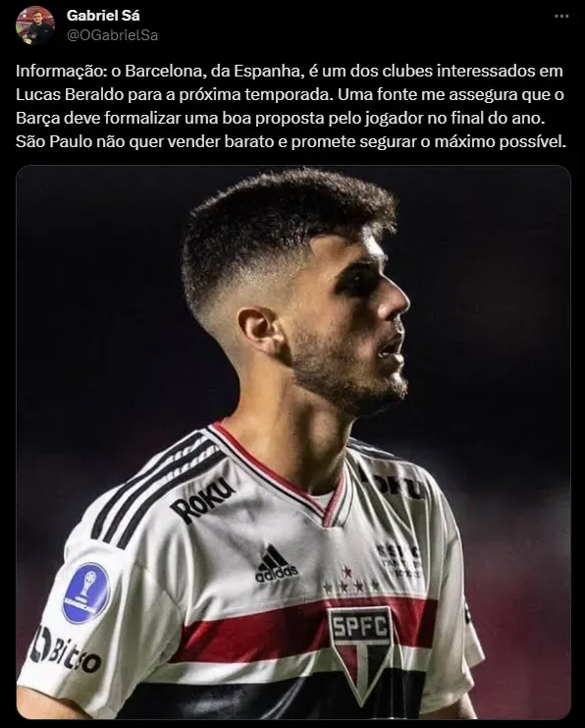
Task: Click the stars above the SPFC crest
Action: pos(351,582)
